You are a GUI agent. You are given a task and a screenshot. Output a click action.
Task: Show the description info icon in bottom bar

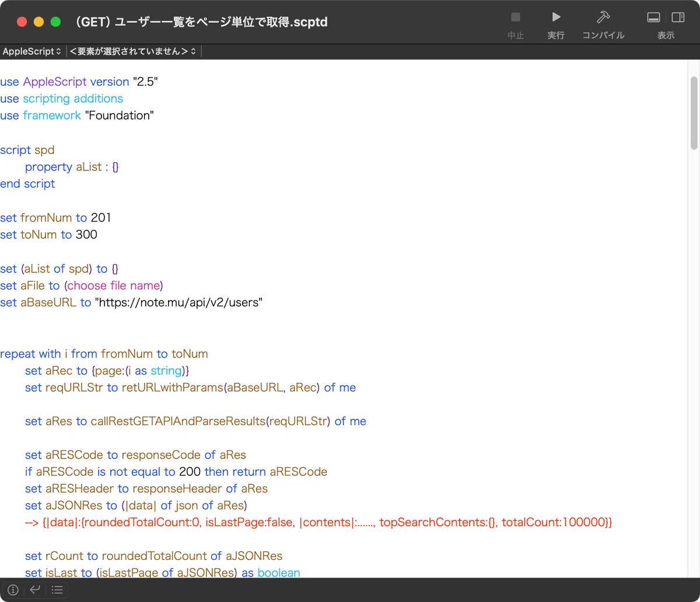tap(13, 590)
